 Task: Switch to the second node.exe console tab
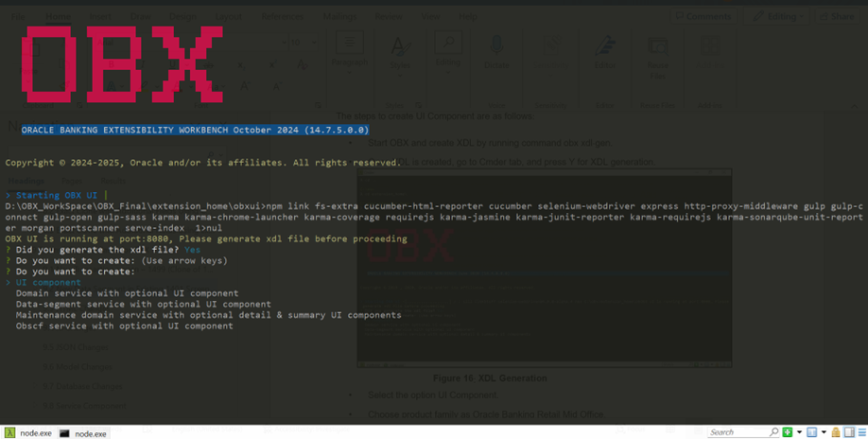83,433
